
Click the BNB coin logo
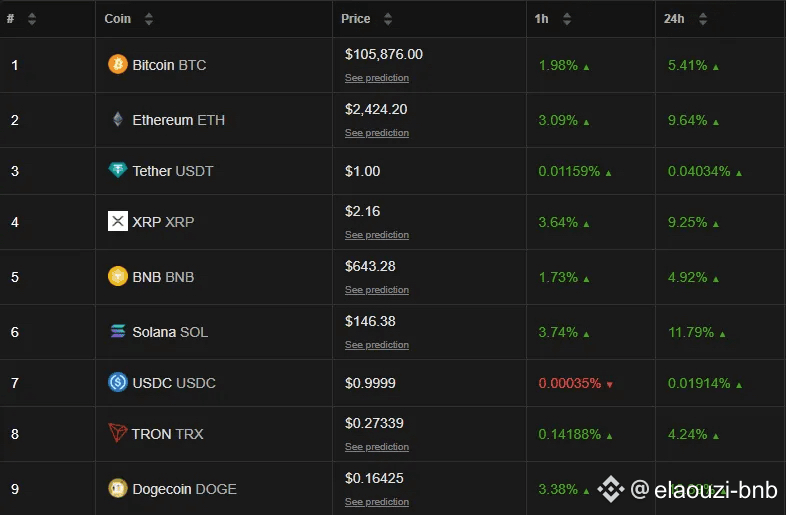(118, 276)
